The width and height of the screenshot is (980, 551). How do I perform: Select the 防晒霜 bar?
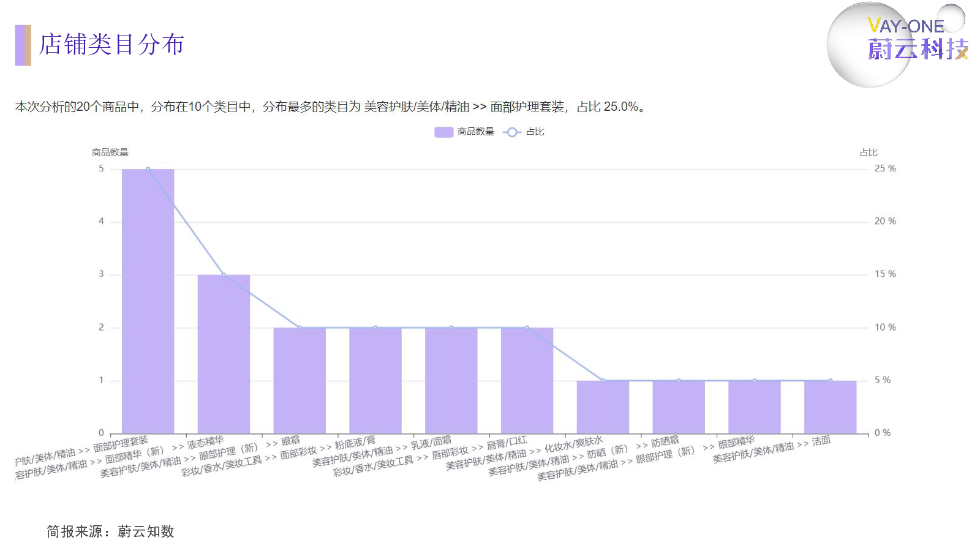point(679,407)
